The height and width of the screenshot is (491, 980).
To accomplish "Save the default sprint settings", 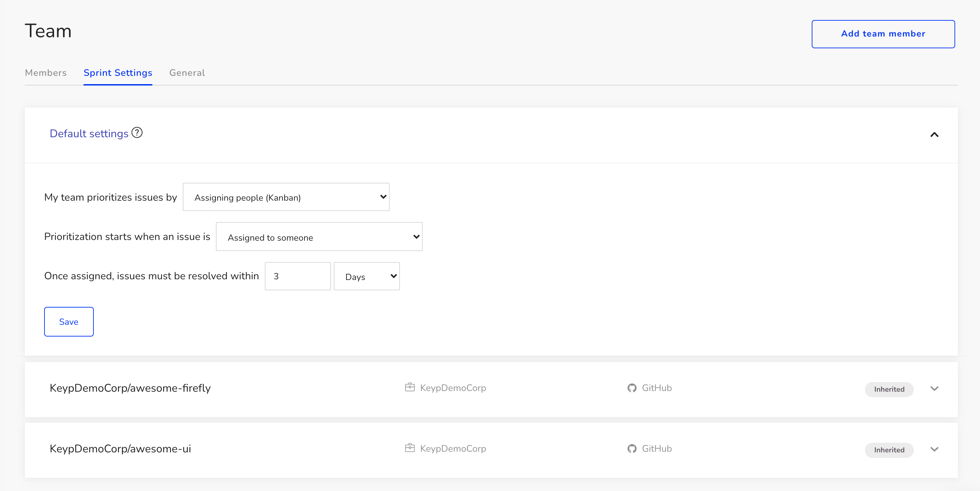I will [69, 322].
